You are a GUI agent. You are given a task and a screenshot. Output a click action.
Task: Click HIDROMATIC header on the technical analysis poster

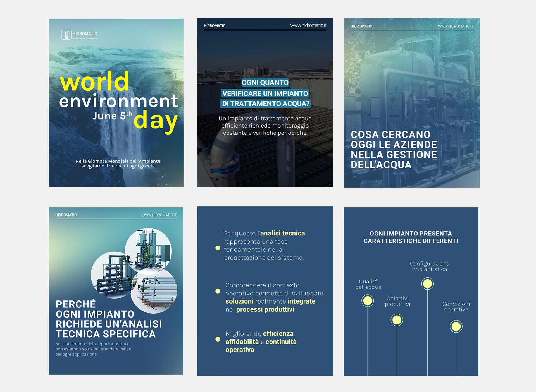click(66, 215)
